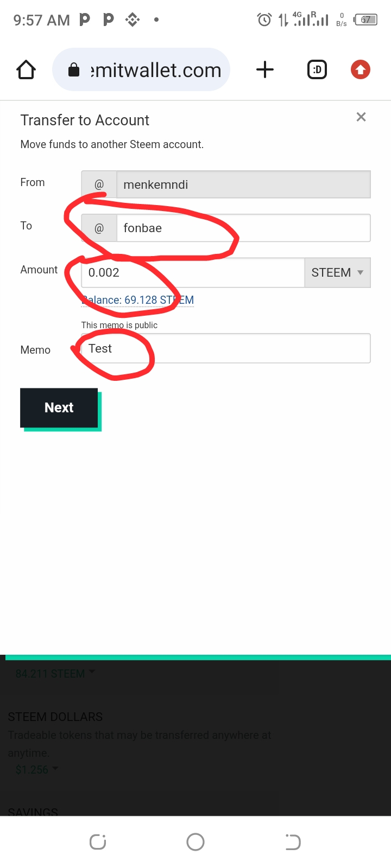Expand the 84.211 STEEM balance menu
Screen dimensions: 391x868
tap(55, 673)
